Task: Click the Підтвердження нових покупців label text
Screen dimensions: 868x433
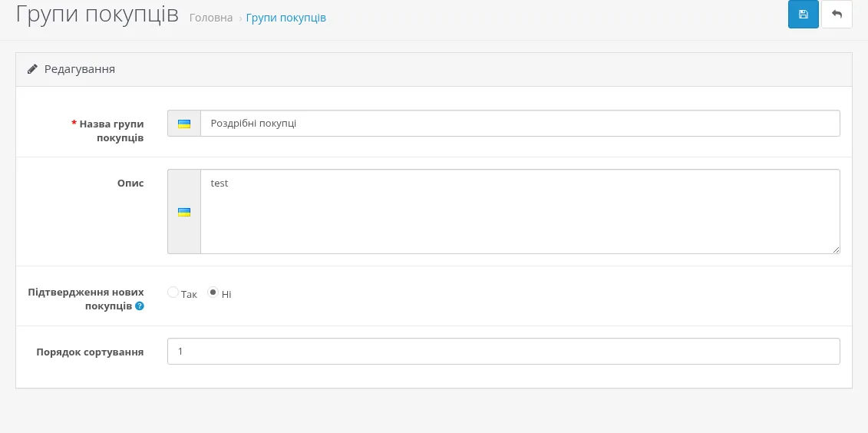Action: 86,299
